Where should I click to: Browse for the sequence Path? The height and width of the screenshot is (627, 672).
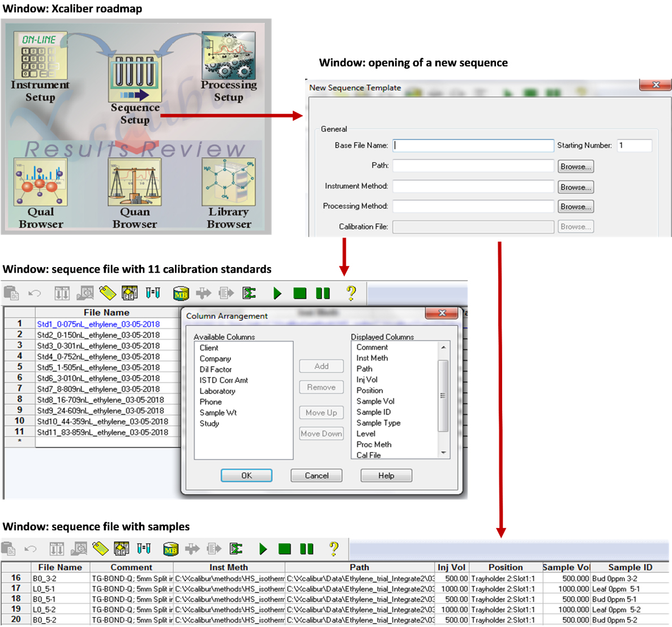[576, 166]
